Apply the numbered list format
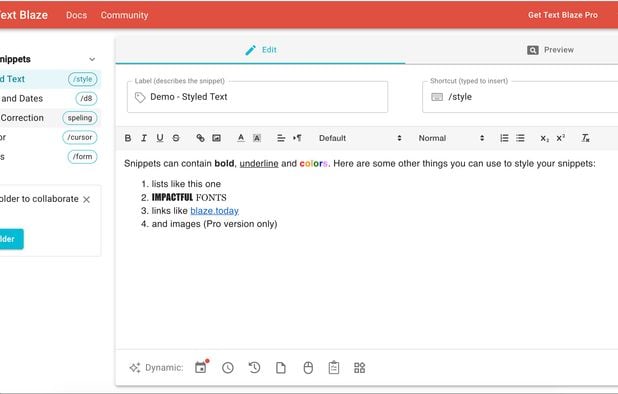The image size is (618, 394). tap(504, 138)
